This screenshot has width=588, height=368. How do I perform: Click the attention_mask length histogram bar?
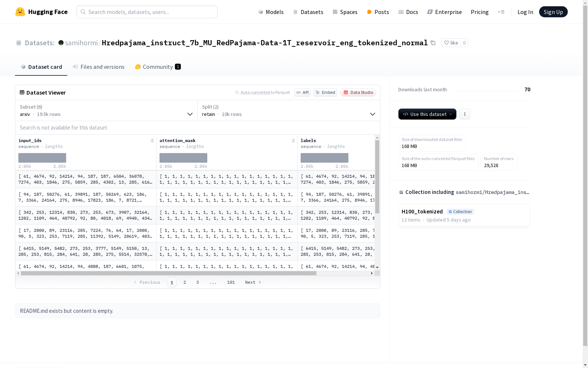[x=183, y=158]
